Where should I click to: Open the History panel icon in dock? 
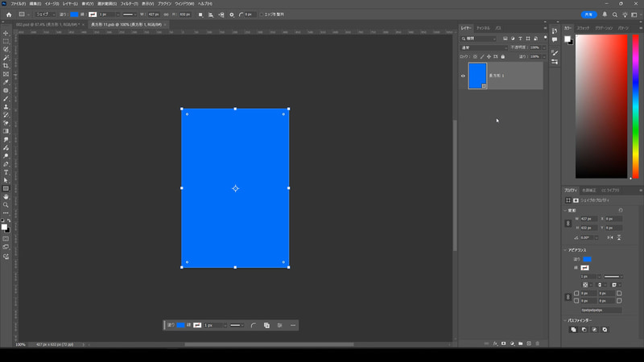555,31
